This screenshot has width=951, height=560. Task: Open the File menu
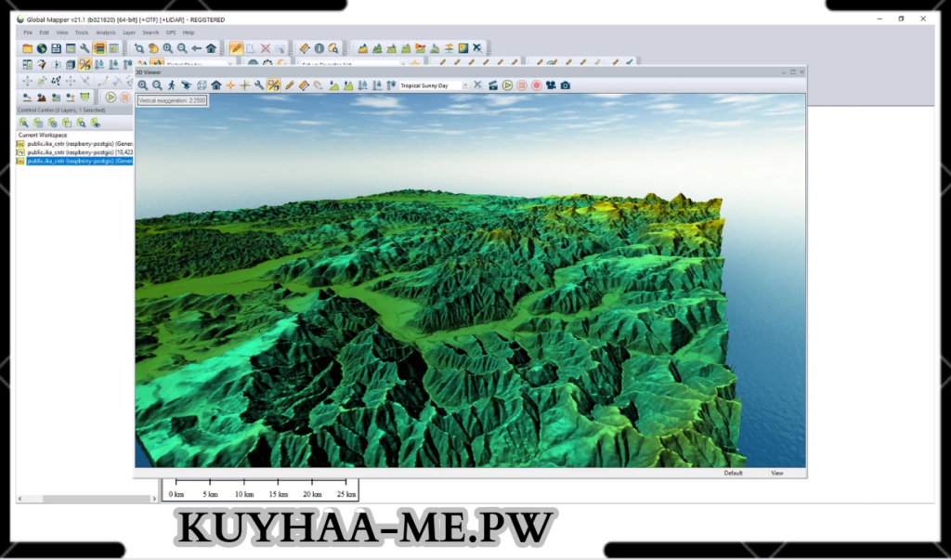[x=28, y=33]
